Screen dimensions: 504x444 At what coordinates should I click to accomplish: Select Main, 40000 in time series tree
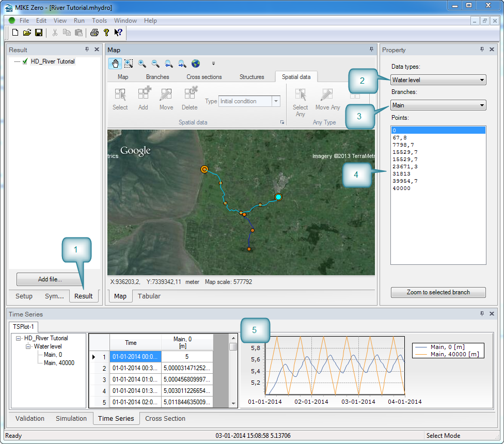tap(59, 363)
